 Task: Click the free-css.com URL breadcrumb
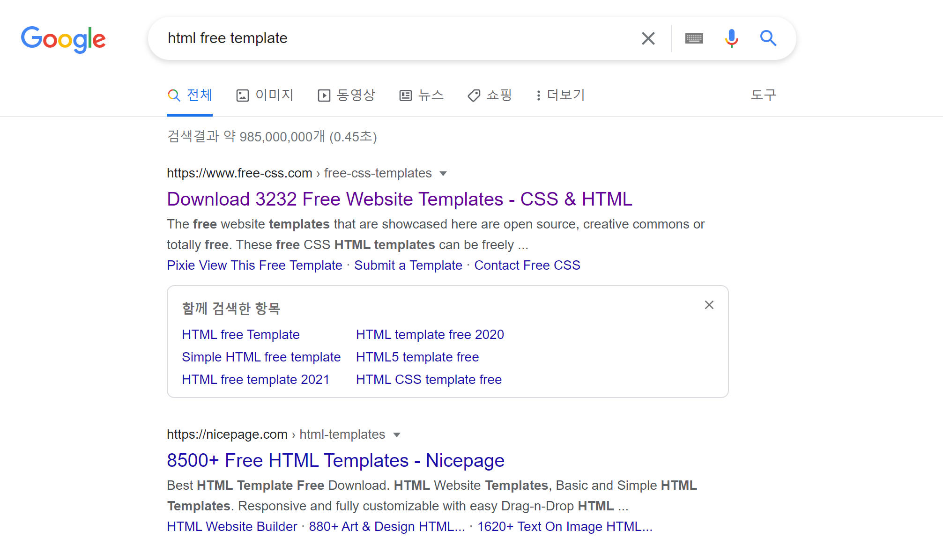coord(299,173)
